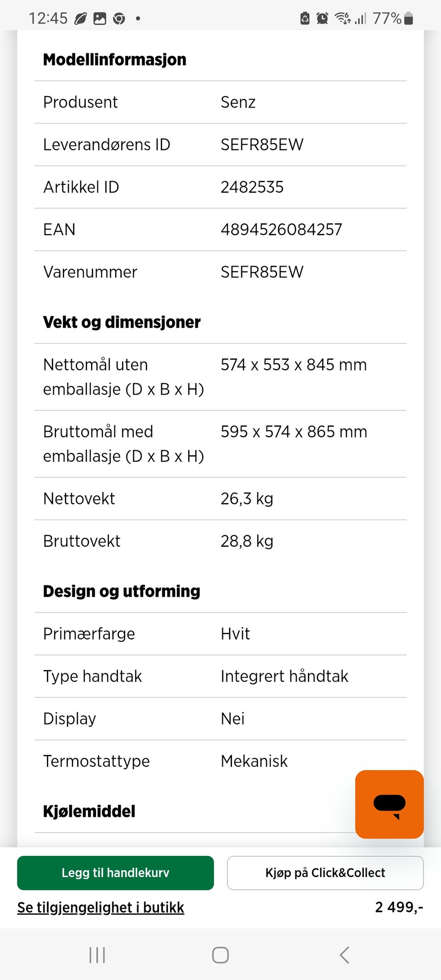
Task: Tap the Modellinformasjon section heading
Action: (x=114, y=60)
